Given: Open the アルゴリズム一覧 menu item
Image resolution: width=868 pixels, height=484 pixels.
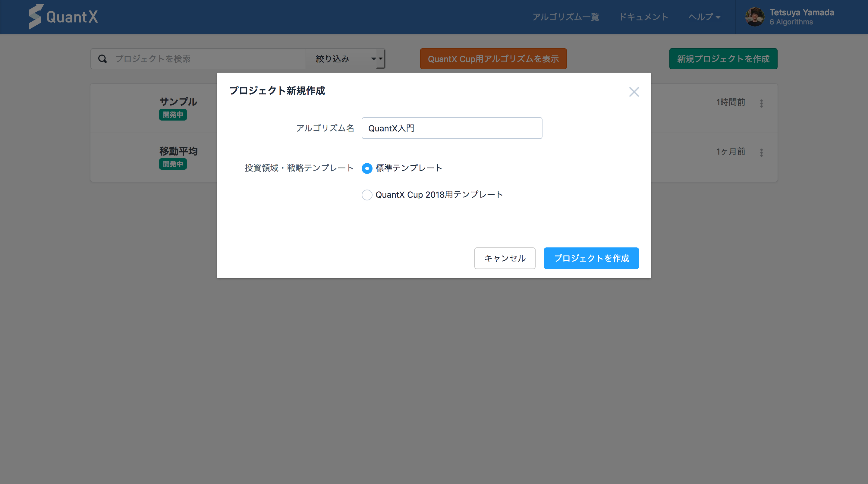Looking at the screenshot, I should point(565,17).
